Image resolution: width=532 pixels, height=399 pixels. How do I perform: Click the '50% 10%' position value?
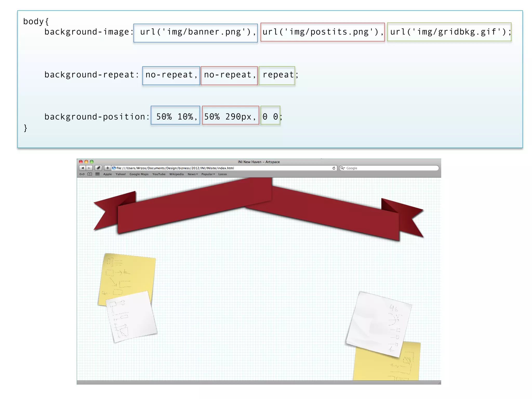pos(175,117)
